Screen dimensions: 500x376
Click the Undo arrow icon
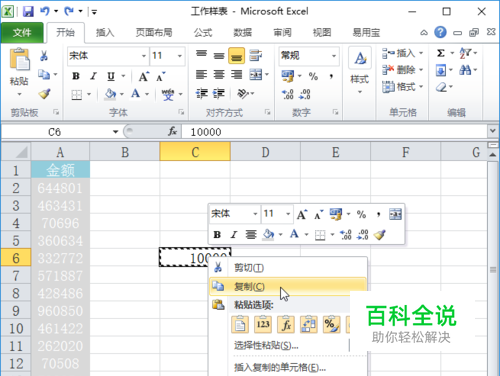coord(45,12)
